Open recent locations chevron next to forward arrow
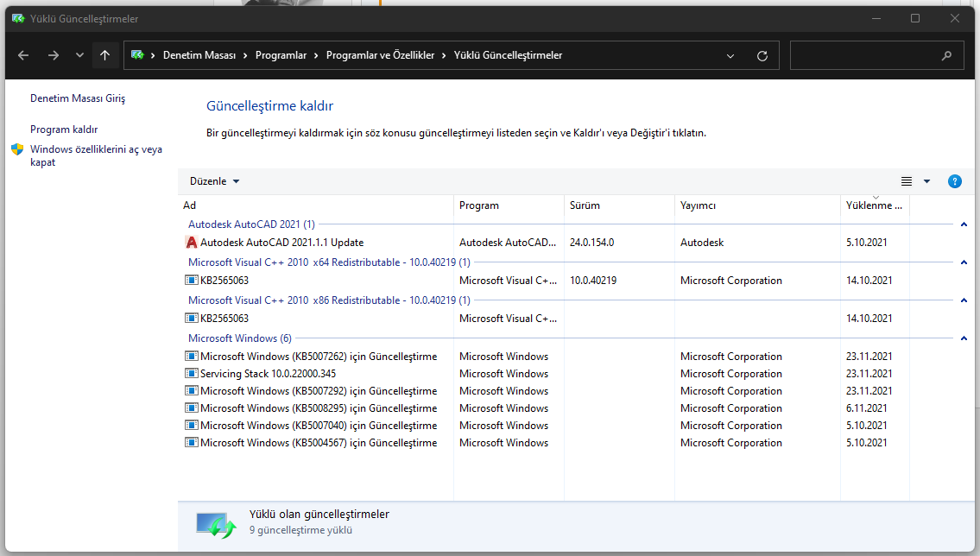This screenshot has width=980, height=556. click(79, 55)
